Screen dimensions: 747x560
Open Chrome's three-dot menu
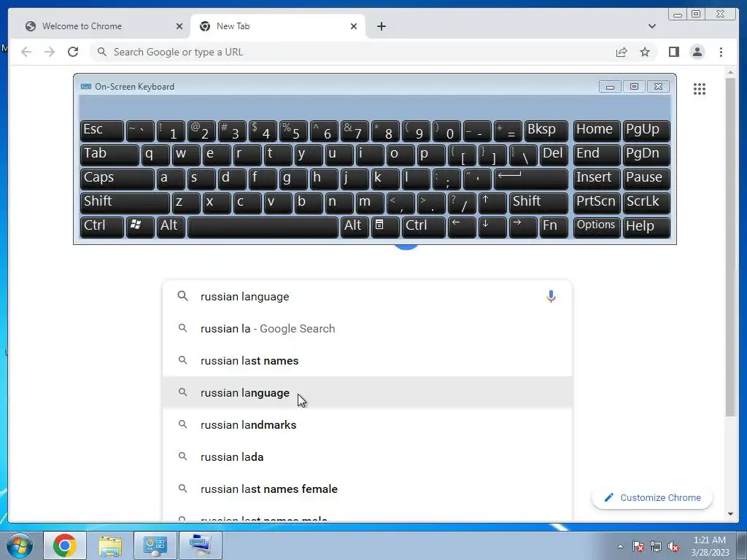click(721, 52)
